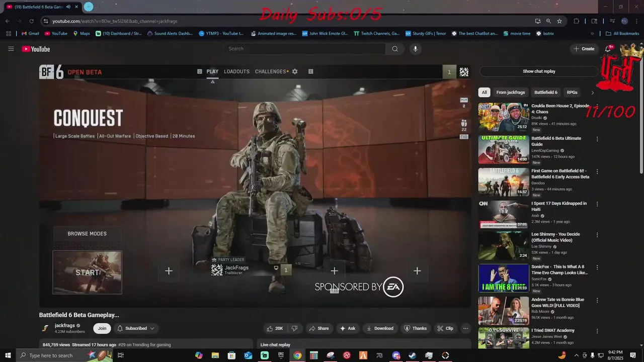Reload the page with browser refresh icon

[x=31, y=21]
